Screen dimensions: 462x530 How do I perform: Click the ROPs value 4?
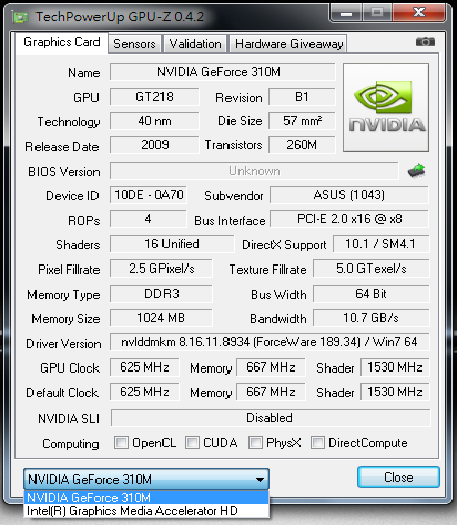(148, 219)
